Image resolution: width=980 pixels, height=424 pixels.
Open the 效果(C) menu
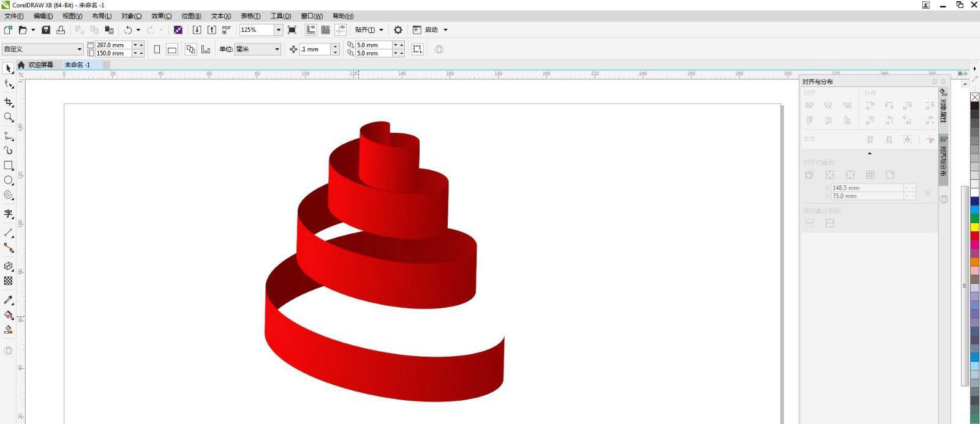pyautogui.click(x=161, y=16)
